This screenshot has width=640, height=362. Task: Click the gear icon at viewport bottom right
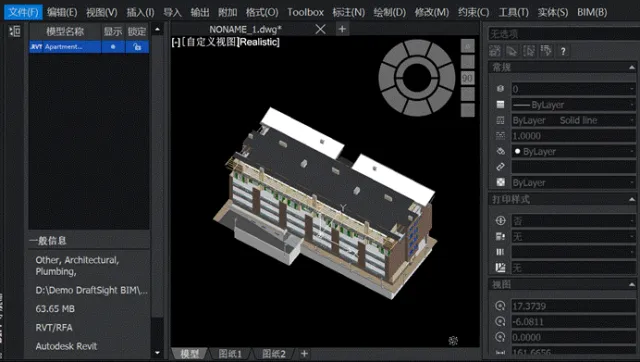[453, 340]
